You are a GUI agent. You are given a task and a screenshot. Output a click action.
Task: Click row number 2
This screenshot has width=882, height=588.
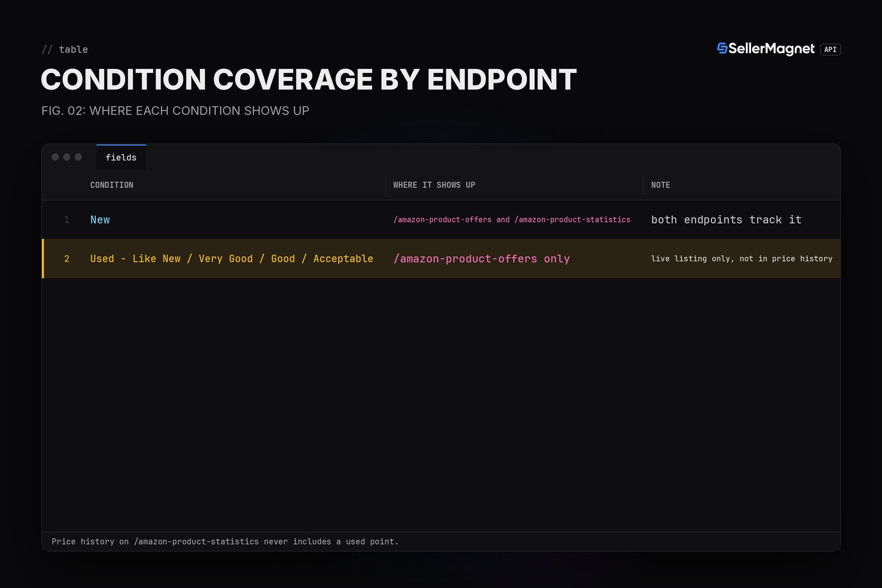tap(67, 258)
